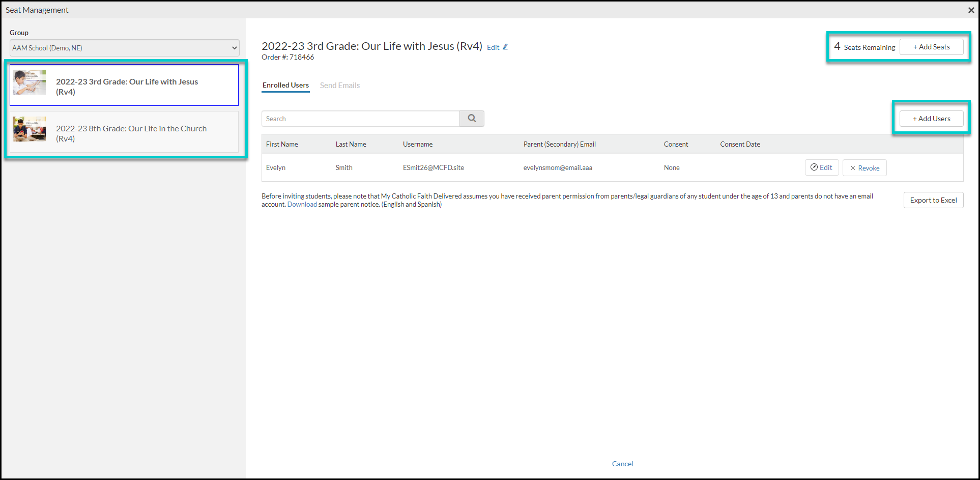Click the + Add Seats button
The height and width of the screenshot is (480, 980).
coord(931,47)
